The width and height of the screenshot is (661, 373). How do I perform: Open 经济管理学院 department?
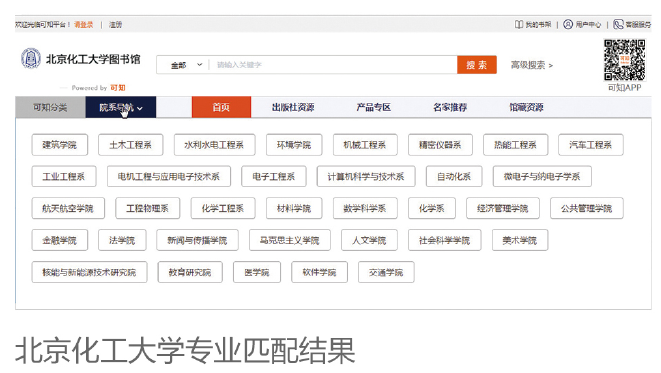503,208
